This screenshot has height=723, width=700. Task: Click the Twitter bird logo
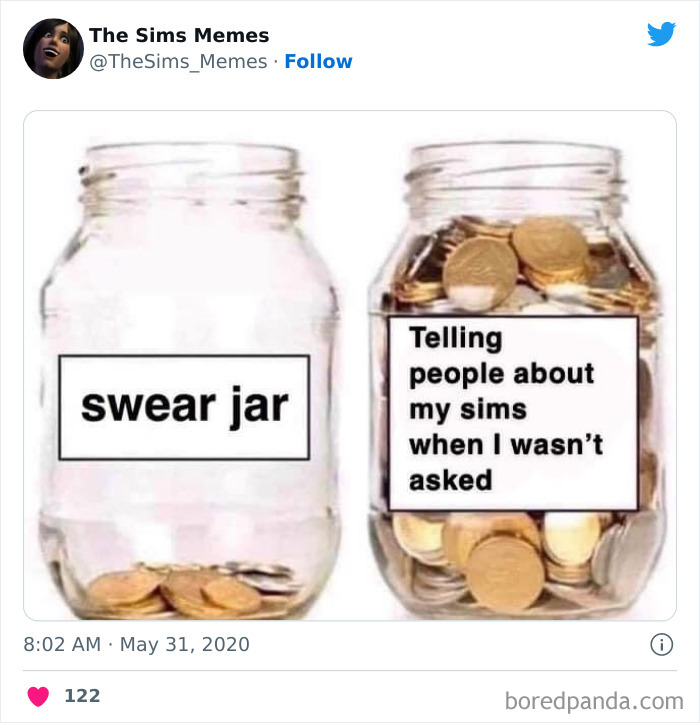pyautogui.click(x=661, y=34)
